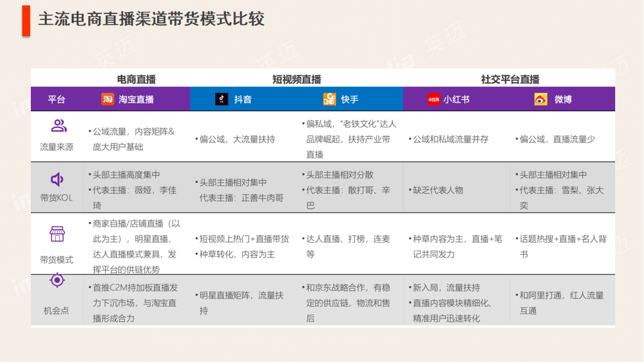The width and height of the screenshot is (644, 362).
Task: Click cell text 偏公域，大流量扶持
Action: point(235,139)
